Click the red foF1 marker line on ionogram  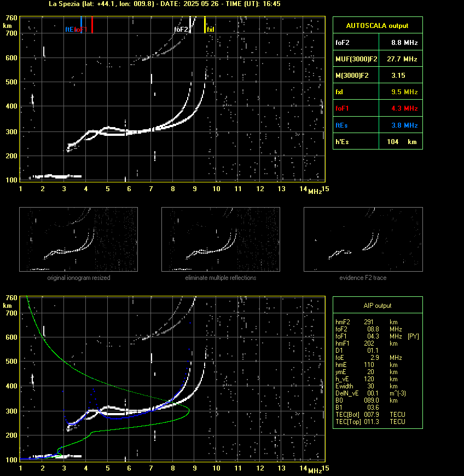pos(92,25)
